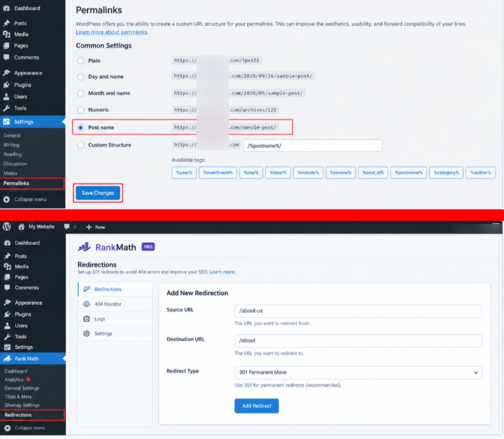
Task: Open General Settings under Rank Math
Action: [22, 388]
